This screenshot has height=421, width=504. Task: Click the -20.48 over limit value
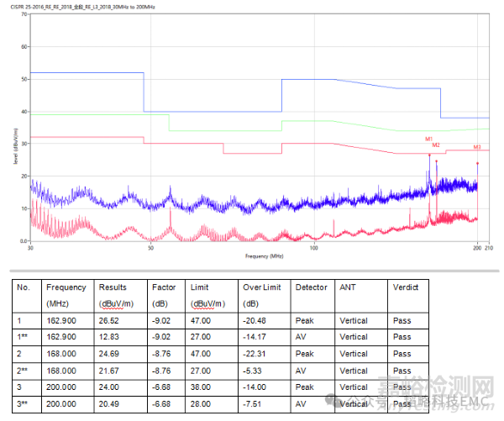pyautogui.click(x=259, y=320)
